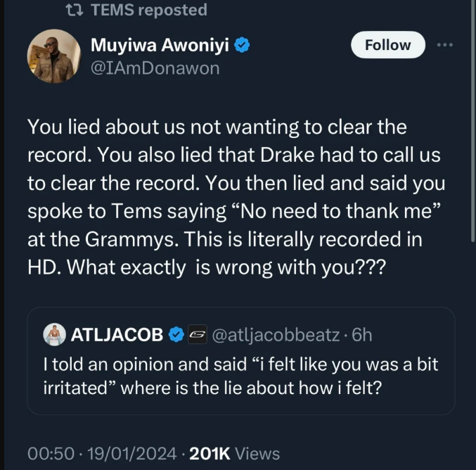The height and width of the screenshot is (470, 476).
Task: Click the affiliate logo badge beside ATLJACOB
Action: [x=195, y=336]
